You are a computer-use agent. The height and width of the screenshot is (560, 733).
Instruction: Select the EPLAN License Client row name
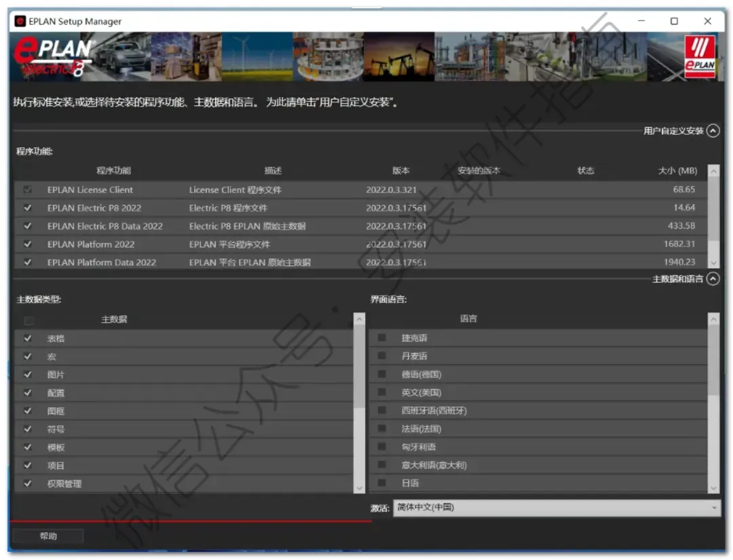(90, 190)
